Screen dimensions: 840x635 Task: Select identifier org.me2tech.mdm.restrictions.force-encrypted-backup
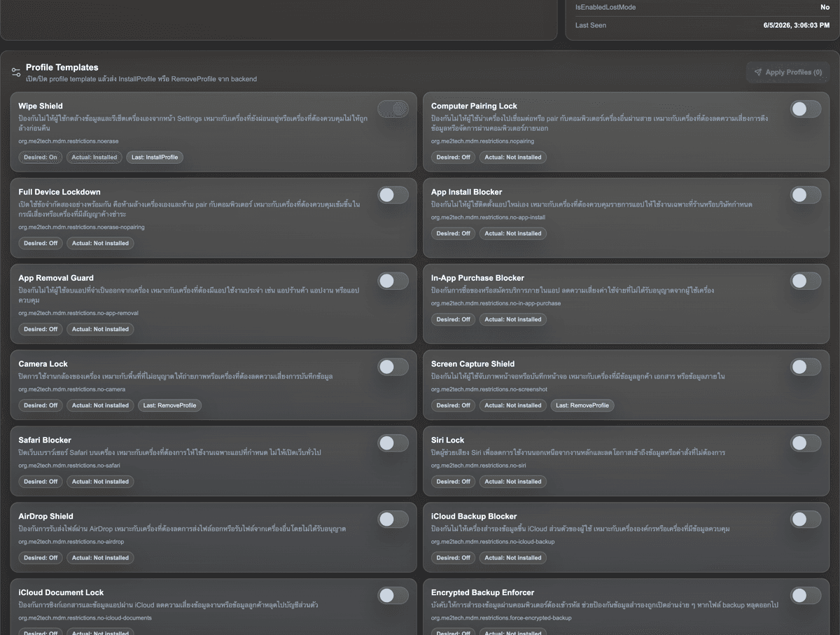click(501, 619)
